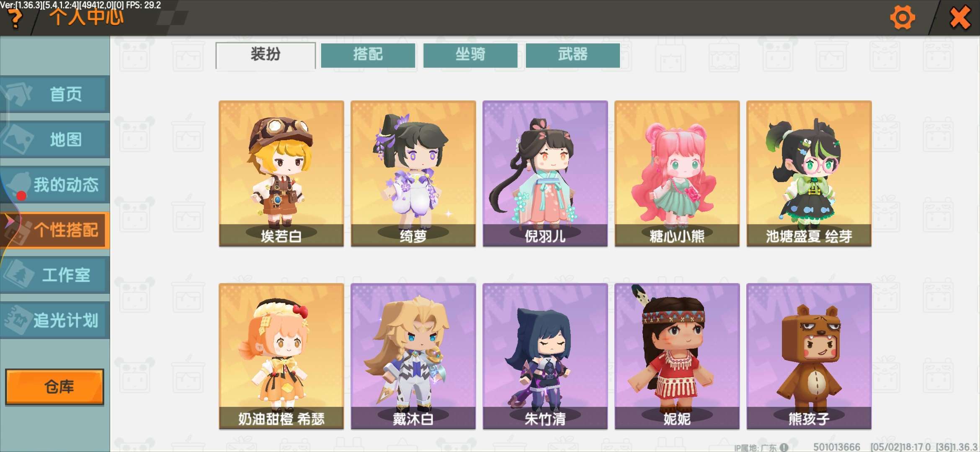The height and width of the screenshot is (452, 980).
Task: Switch to the 坐骑 tab
Action: (470, 55)
